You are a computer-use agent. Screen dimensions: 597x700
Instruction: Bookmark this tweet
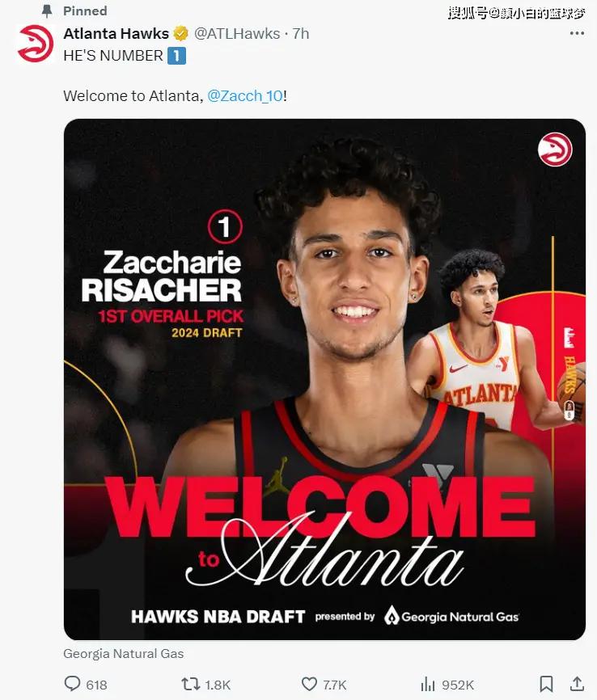point(547,684)
